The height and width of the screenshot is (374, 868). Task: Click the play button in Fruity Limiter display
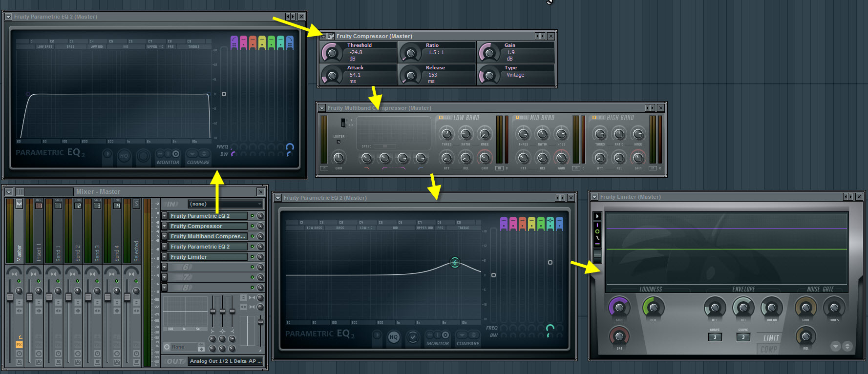597,216
